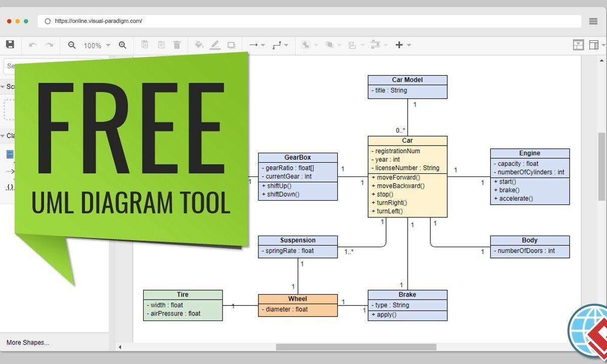Open the browser hamburger menu
The width and height of the screenshot is (607, 364).
click(593, 21)
